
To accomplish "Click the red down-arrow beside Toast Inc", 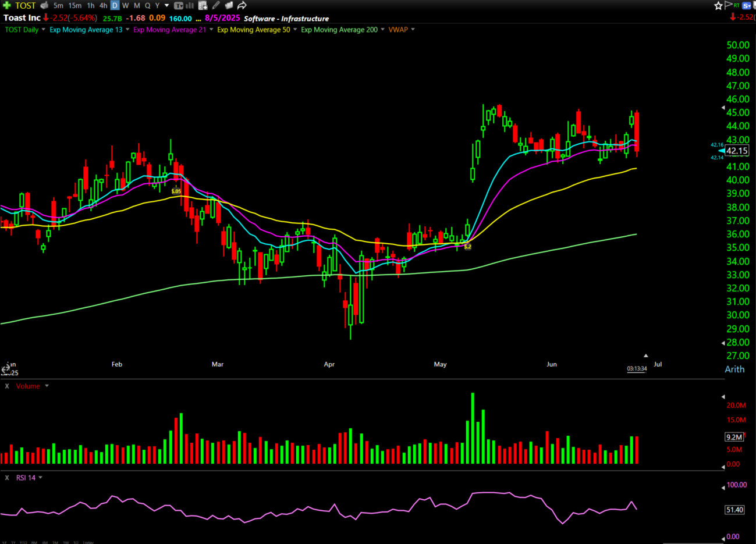I will pyautogui.click(x=46, y=18).
